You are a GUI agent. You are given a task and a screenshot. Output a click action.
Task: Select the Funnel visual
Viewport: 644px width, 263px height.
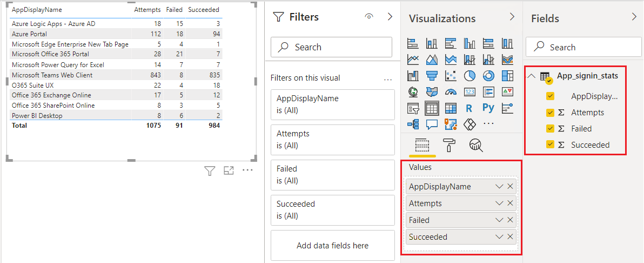coord(432,76)
